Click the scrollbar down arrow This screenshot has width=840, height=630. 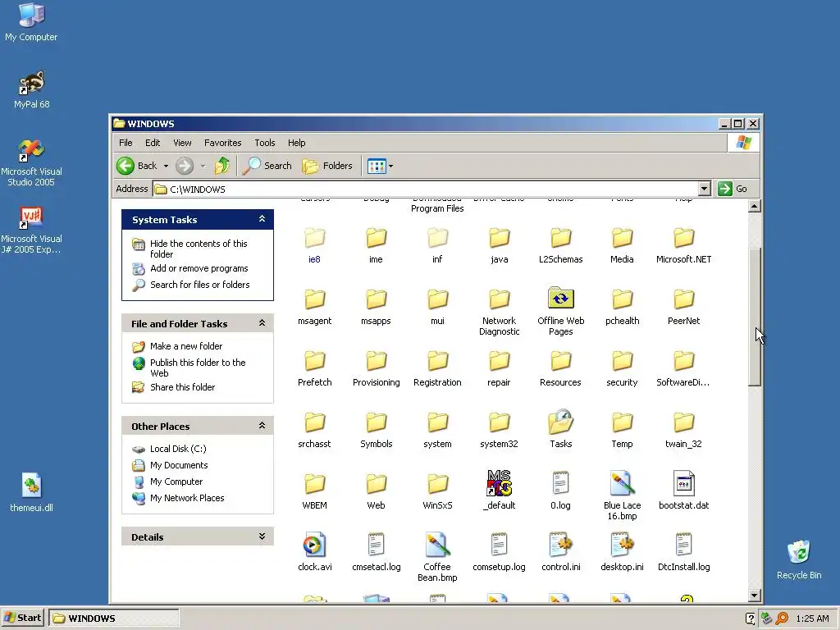click(x=755, y=596)
